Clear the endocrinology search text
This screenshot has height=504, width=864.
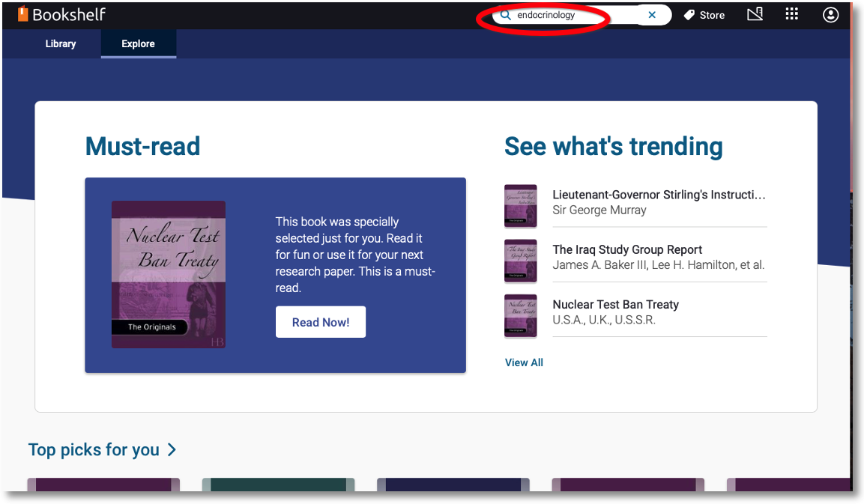pos(652,15)
